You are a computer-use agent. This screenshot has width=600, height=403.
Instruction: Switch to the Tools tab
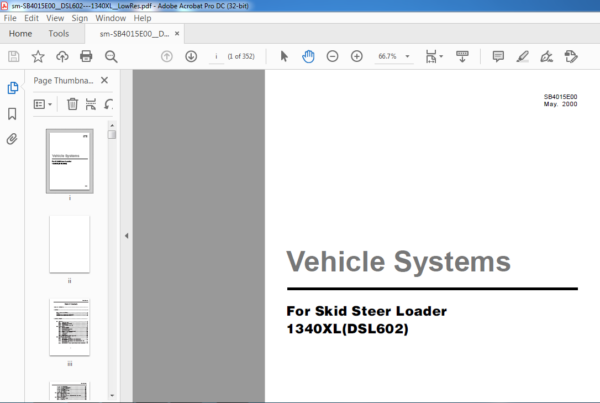[59, 34]
